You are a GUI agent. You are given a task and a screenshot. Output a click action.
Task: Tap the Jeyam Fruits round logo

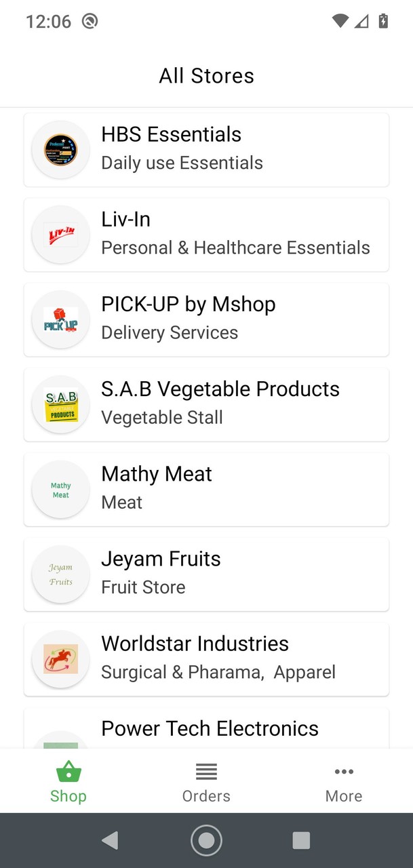tap(61, 574)
